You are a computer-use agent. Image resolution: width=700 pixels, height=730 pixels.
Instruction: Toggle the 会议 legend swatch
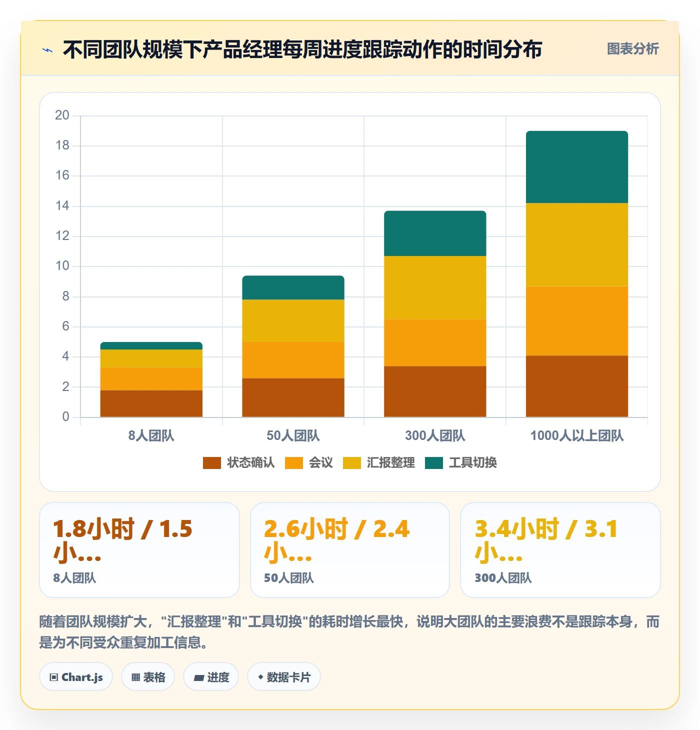click(x=294, y=463)
